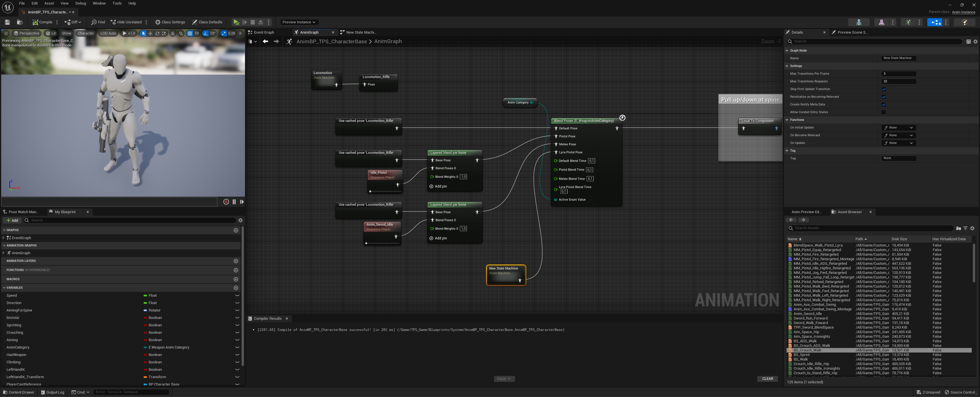Click the graph back navigation arrow
Screen dimensions: 980x397
coord(265,42)
